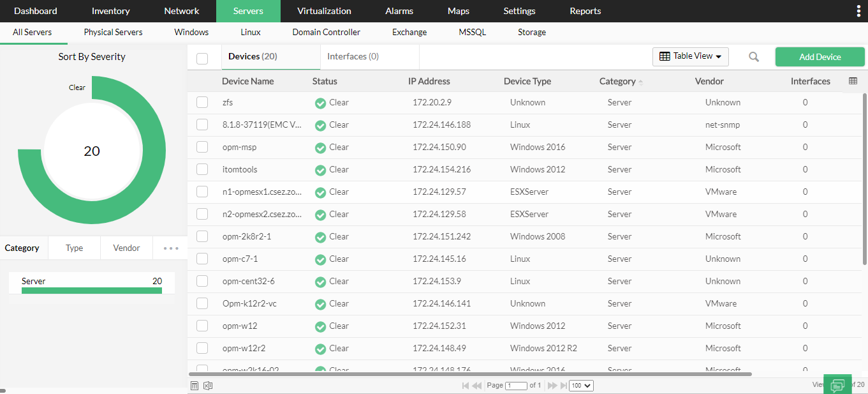Click the vertical table scrollbar
The image size is (868, 394).
(x=865, y=179)
